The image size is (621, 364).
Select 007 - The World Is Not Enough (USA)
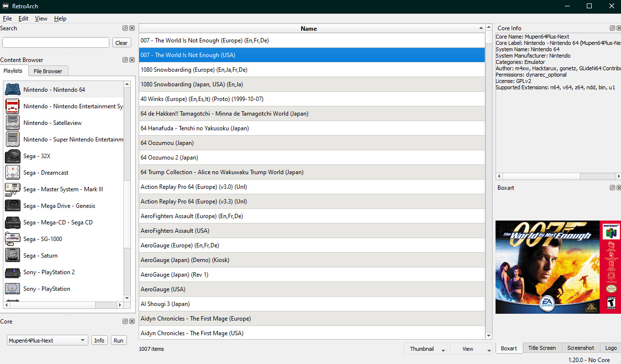(312, 55)
